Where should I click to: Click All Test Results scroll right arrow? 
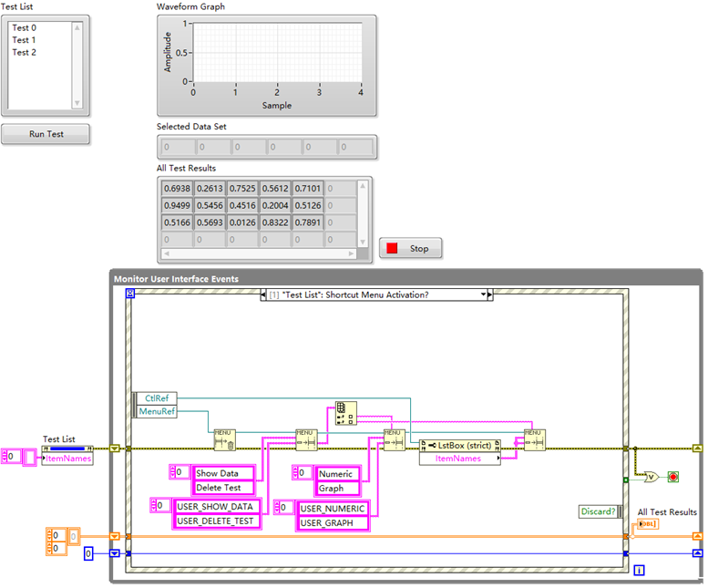(x=352, y=253)
